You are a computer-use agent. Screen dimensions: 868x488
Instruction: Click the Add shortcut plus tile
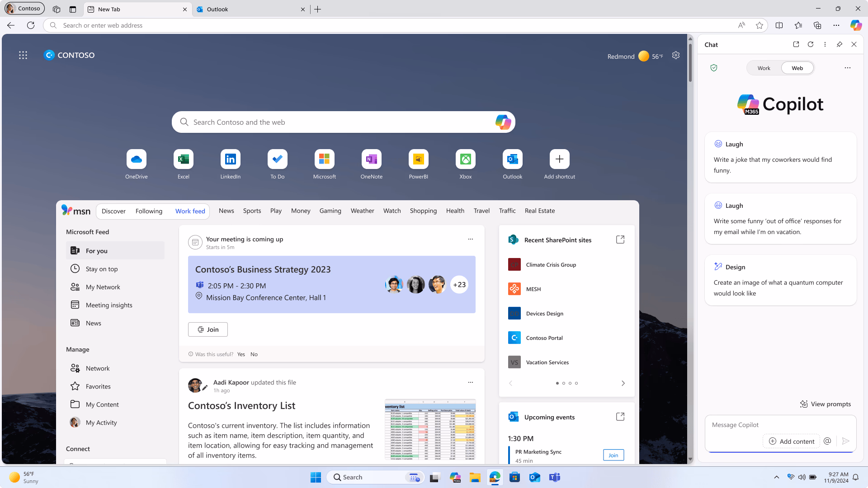tap(560, 159)
